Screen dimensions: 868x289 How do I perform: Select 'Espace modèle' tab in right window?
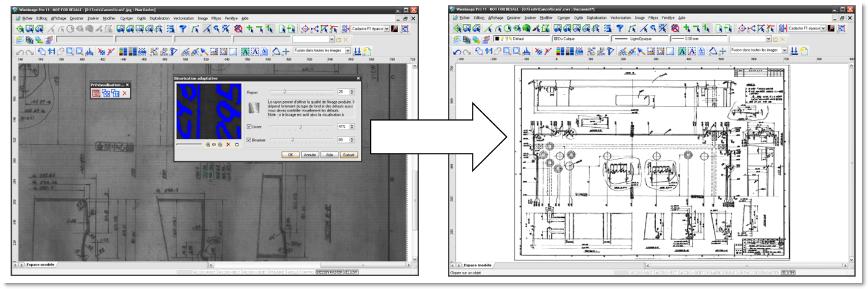click(478, 265)
